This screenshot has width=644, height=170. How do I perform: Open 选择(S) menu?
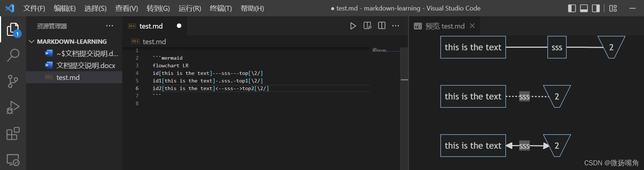click(x=96, y=8)
